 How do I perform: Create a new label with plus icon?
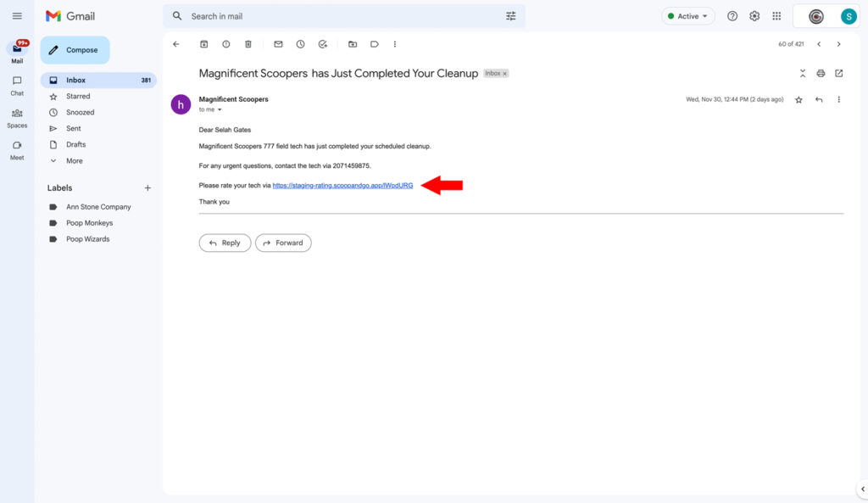147,187
